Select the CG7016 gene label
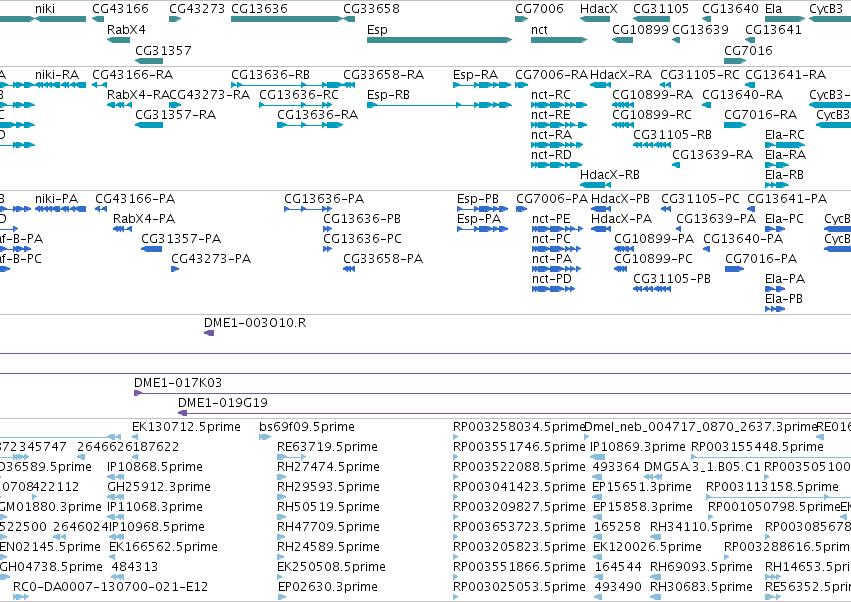This screenshot has height=602, width=851. [x=748, y=50]
